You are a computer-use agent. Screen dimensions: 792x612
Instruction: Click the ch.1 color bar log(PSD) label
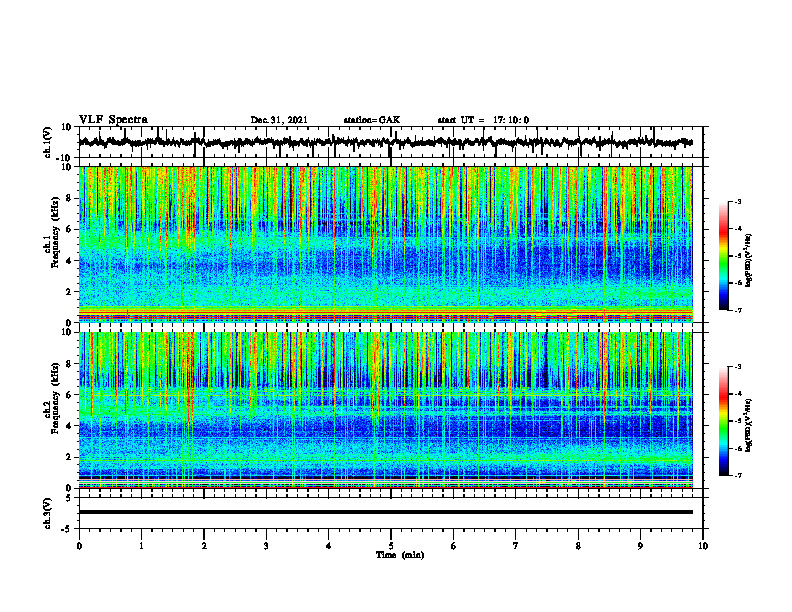[748, 261]
